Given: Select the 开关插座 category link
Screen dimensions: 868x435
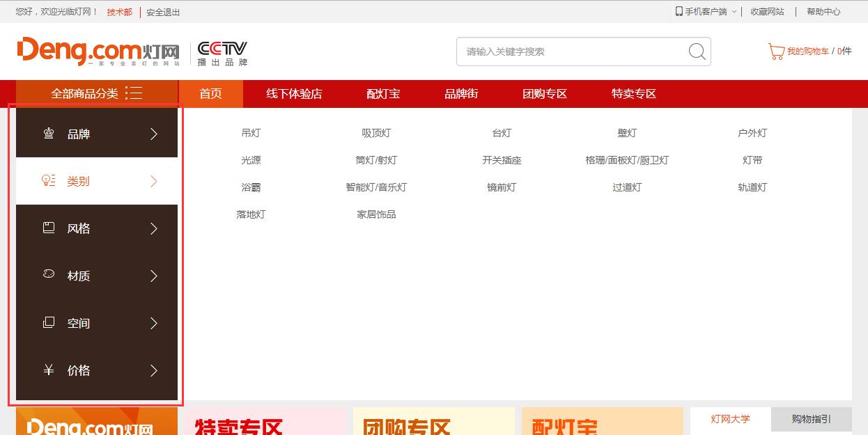Looking at the screenshot, I should tap(502, 160).
